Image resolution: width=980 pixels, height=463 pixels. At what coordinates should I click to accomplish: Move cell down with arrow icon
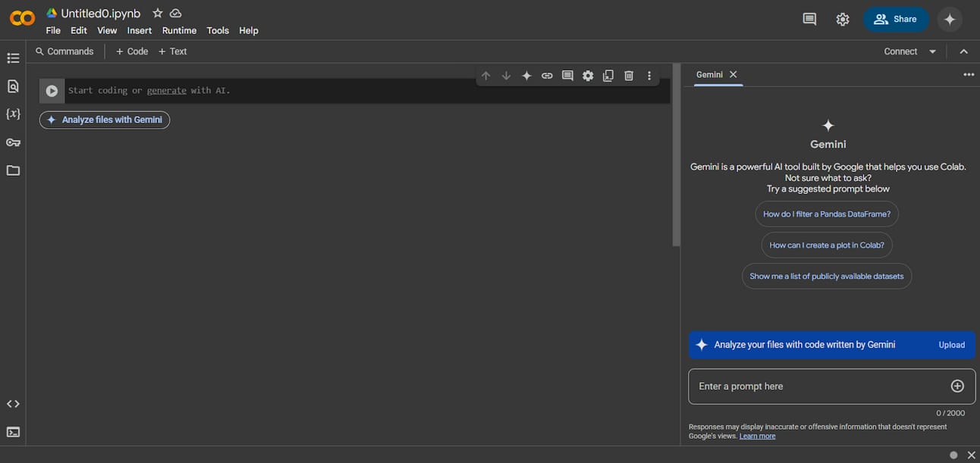pos(507,76)
